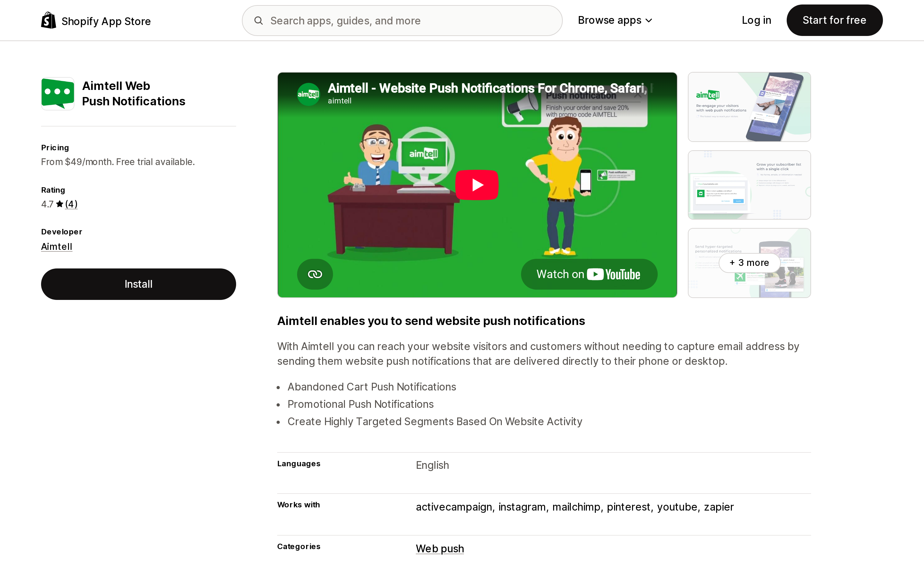Click the Start for free button

tap(834, 20)
